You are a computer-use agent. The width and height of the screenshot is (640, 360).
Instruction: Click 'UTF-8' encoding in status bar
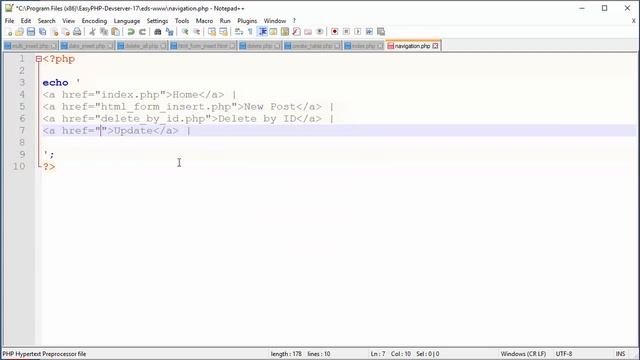click(x=564, y=354)
